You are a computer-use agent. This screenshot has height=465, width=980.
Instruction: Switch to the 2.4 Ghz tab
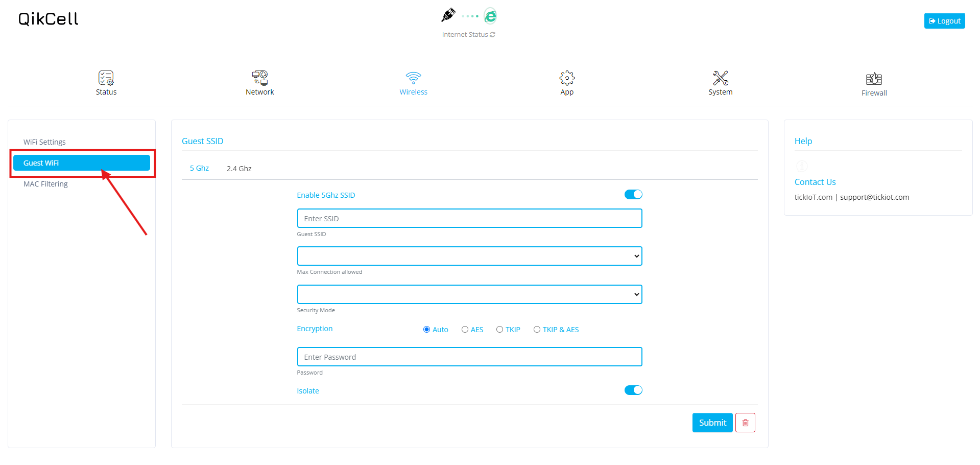(239, 169)
